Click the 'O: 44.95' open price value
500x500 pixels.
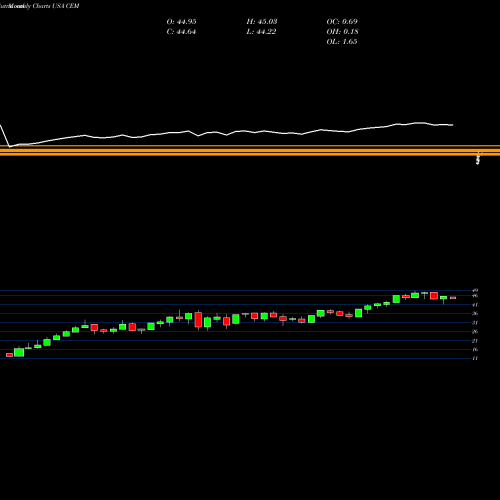[181, 22]
